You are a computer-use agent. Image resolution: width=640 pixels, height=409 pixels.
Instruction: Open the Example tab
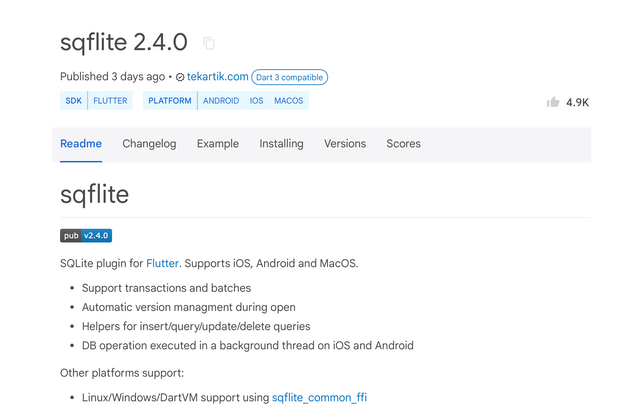[x=218, y=144]
